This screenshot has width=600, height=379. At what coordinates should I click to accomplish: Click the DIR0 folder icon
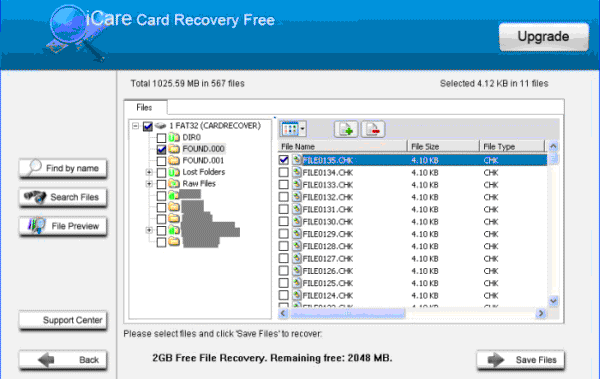tap(174, 137)
